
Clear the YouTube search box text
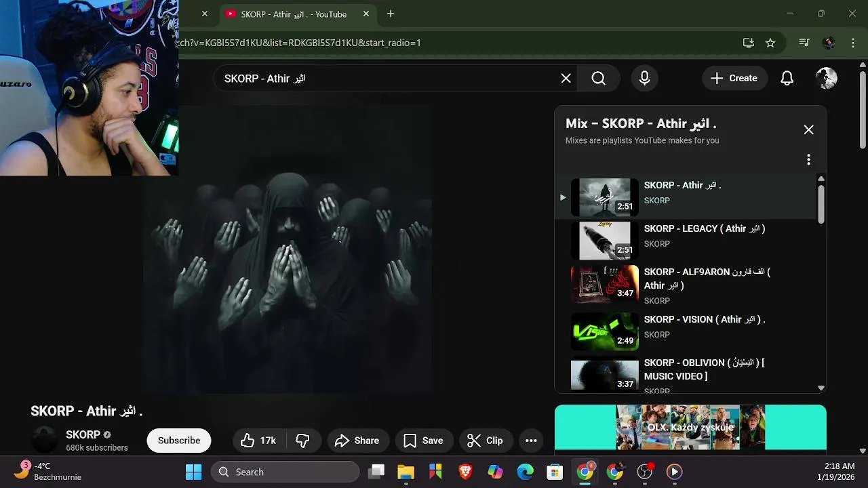566,79
